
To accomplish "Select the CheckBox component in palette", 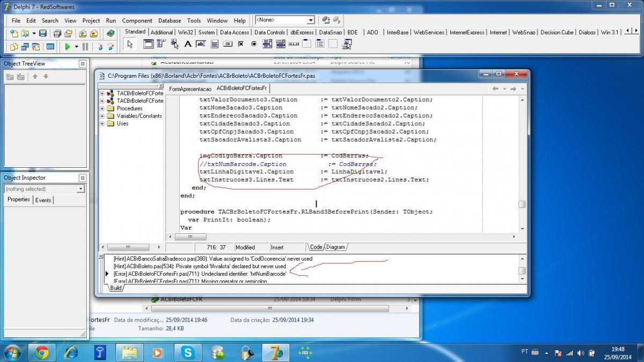I will coord(241,44).
